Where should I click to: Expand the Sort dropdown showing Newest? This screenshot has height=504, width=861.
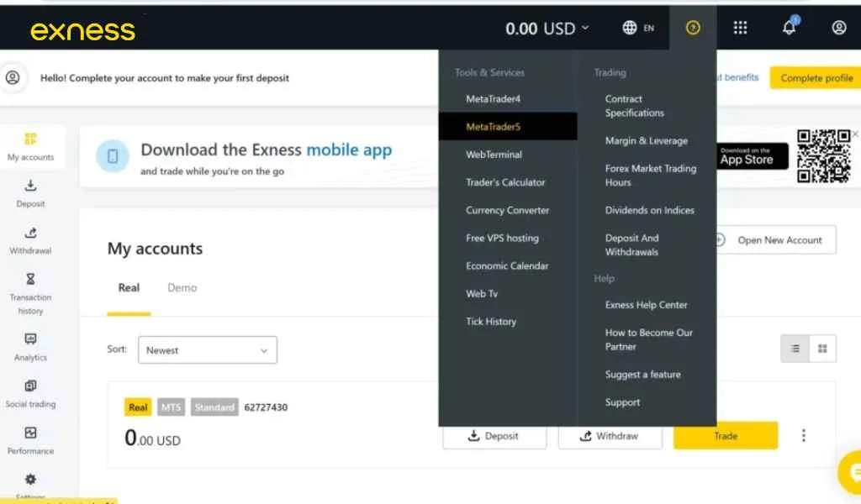pos(207,349)
